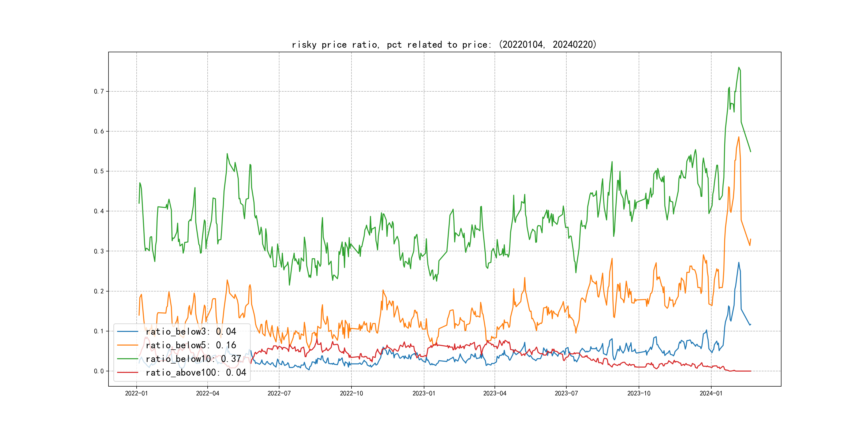
Task: Click the blue ratio_below3 legend line swatch
Action: (x=127, y=332)
